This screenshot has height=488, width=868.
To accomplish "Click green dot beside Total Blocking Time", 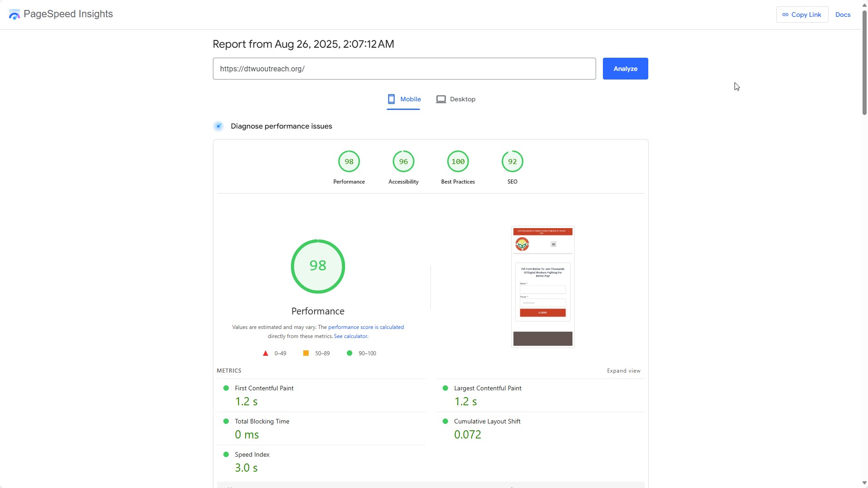I will coord(226,421).
